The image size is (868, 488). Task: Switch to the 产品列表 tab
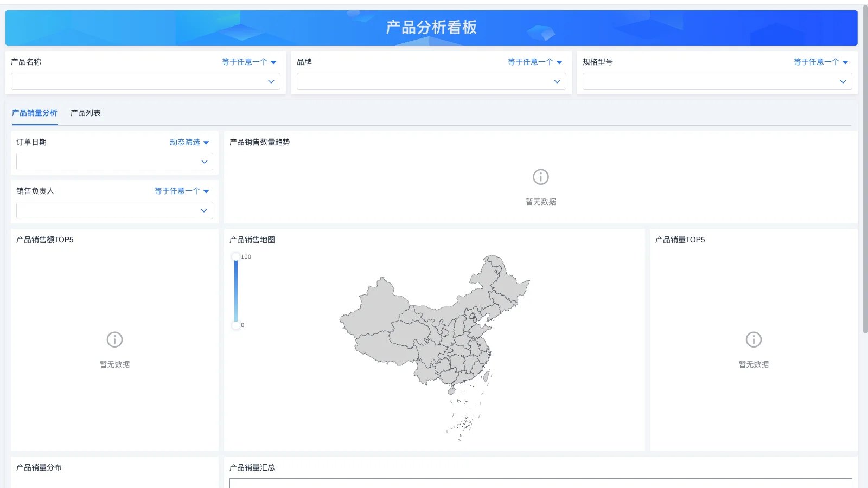point(85,113)
